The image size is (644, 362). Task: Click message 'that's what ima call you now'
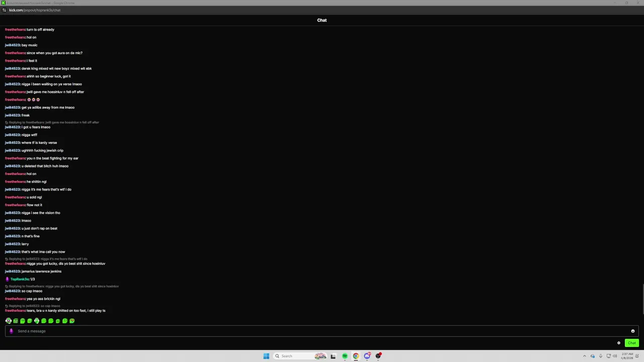pyautogui.click(x=43, y=252)
